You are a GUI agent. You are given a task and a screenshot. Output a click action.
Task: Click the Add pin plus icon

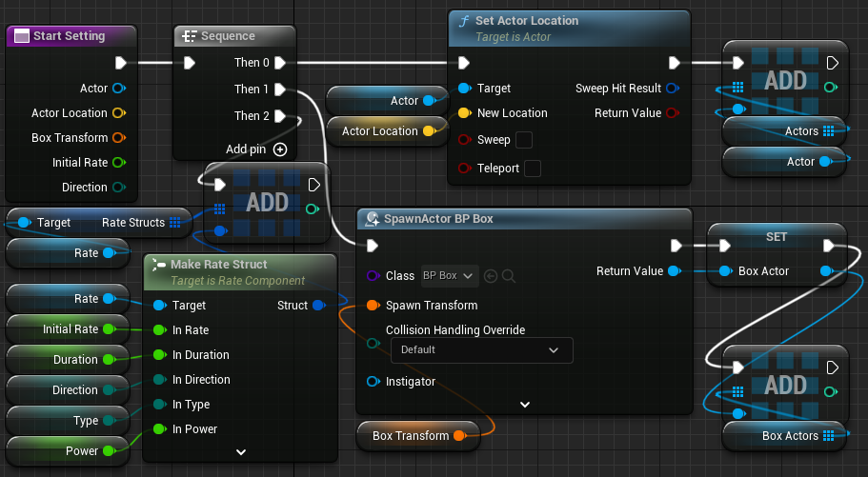[x=280, y=149]
